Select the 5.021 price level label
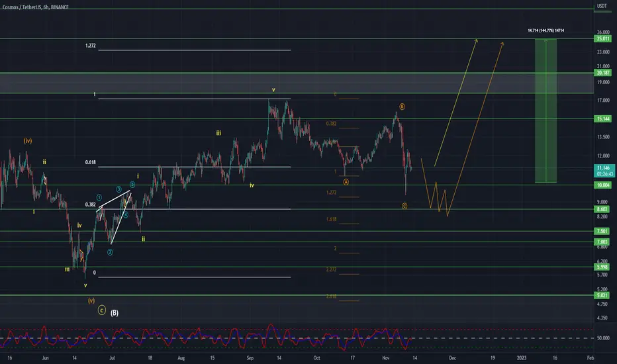The width and height of the screenshot is (617, 364). pyautogui.click(x=602, y=295)
